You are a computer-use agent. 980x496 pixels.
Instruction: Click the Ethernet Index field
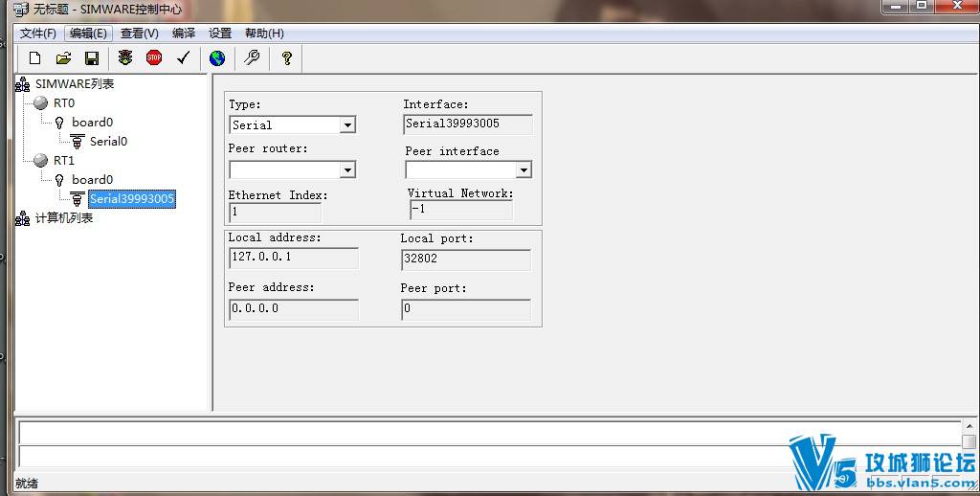(x=275, y=212)
